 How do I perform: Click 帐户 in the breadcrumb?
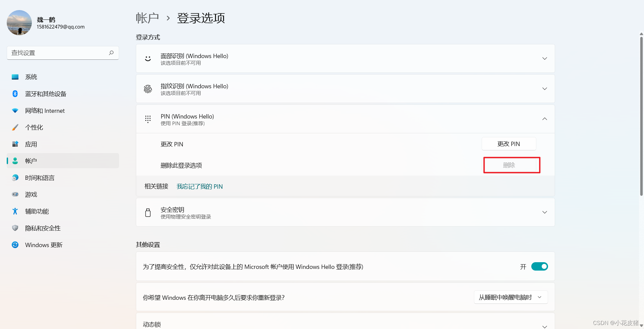(147, 18)
